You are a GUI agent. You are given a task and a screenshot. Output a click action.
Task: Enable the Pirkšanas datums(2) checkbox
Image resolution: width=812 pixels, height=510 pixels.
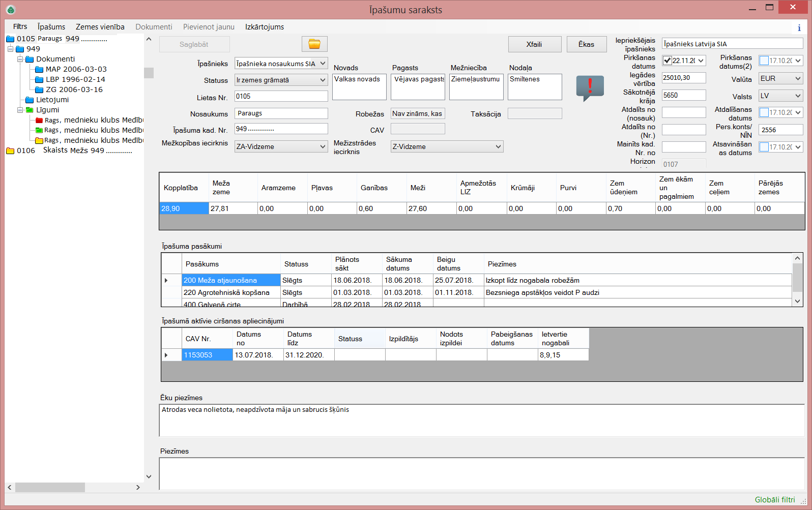[x=764, y=61]
